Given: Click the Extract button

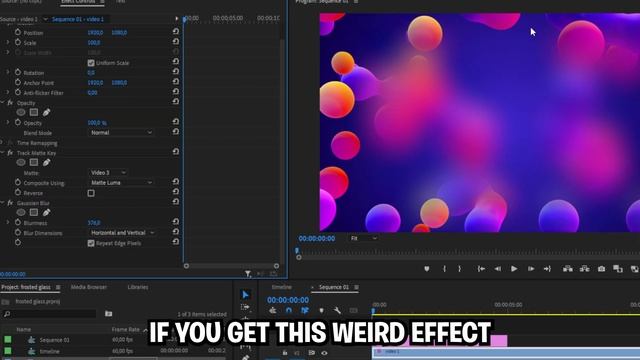Looking at the screenshot, I should pyautogui.click(x=584, y=269).
